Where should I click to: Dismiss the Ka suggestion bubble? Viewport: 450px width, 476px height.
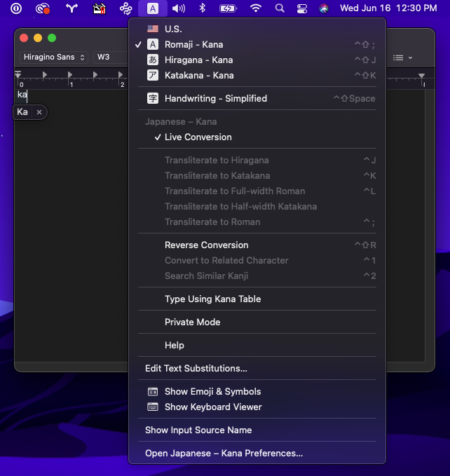tap(39, 112)
